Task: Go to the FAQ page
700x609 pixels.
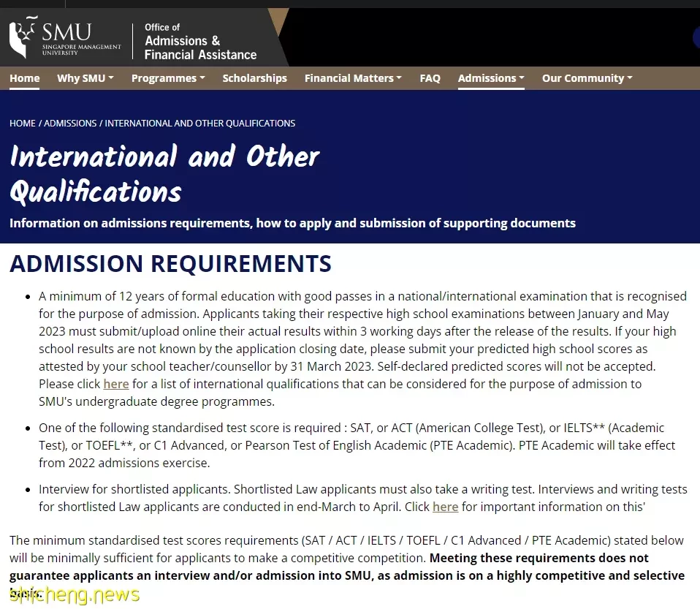Action: [430, 78]
